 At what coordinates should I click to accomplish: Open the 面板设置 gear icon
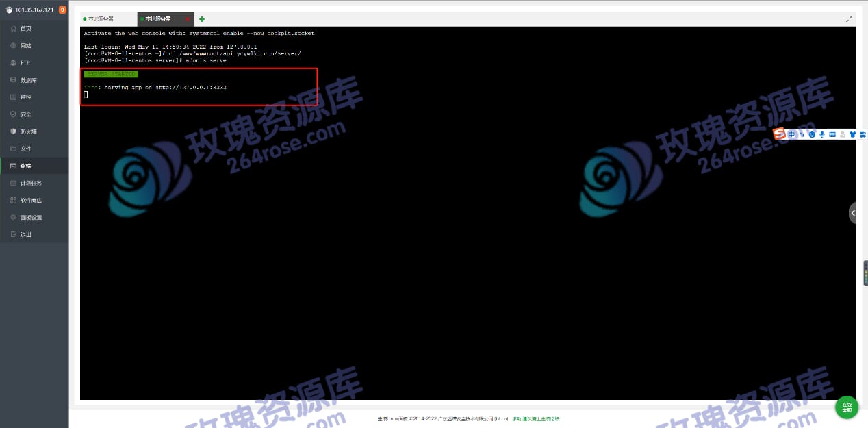point(13,217)
